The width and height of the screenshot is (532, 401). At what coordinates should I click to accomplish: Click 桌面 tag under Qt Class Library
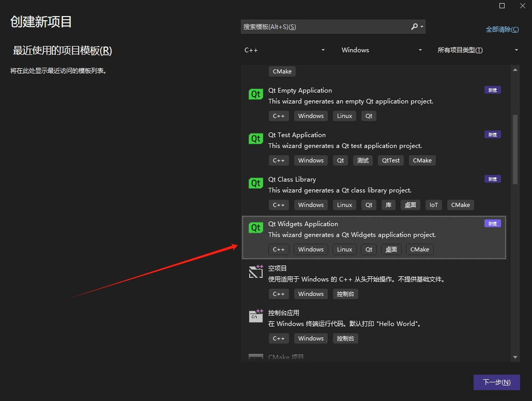411,205
